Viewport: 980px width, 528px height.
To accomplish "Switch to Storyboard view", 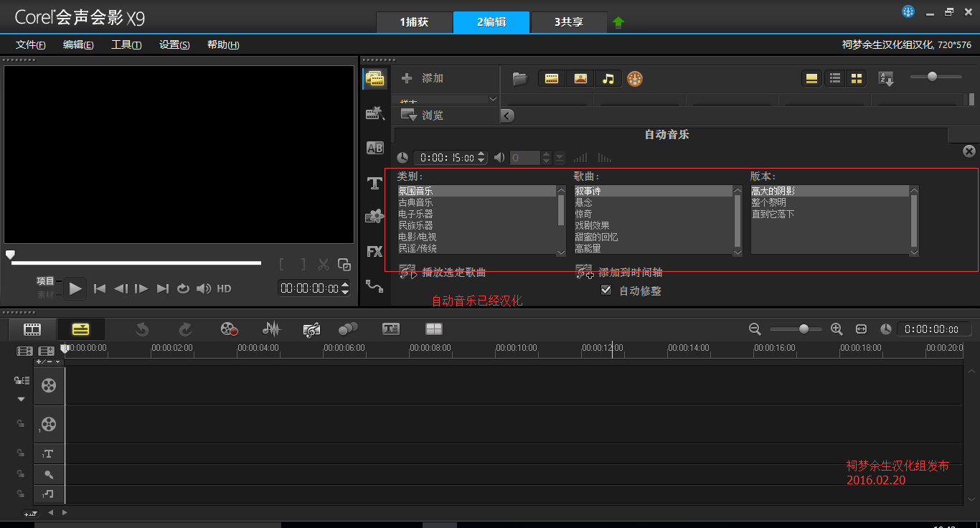I will click(32, 329).
